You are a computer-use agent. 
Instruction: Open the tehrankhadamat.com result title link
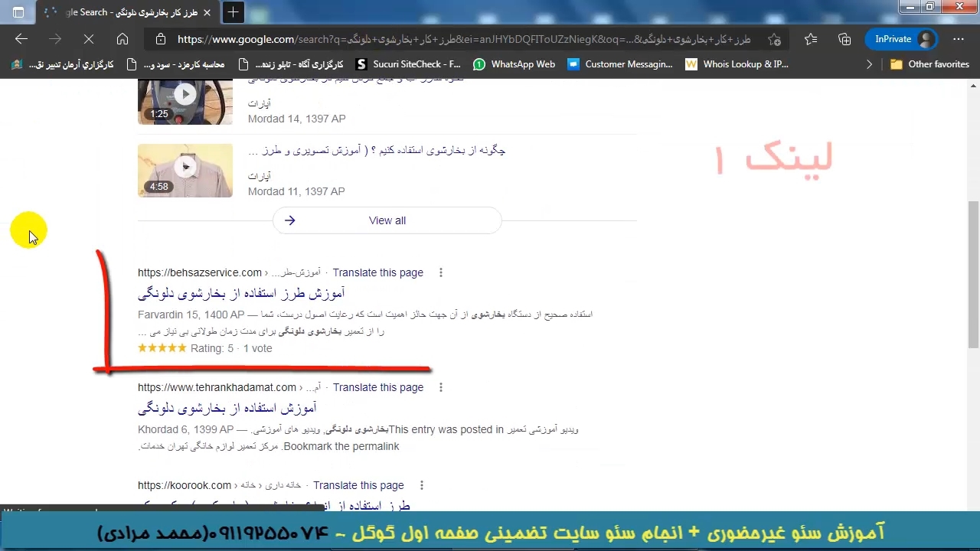pyautogui.click(x=227, y=408)
